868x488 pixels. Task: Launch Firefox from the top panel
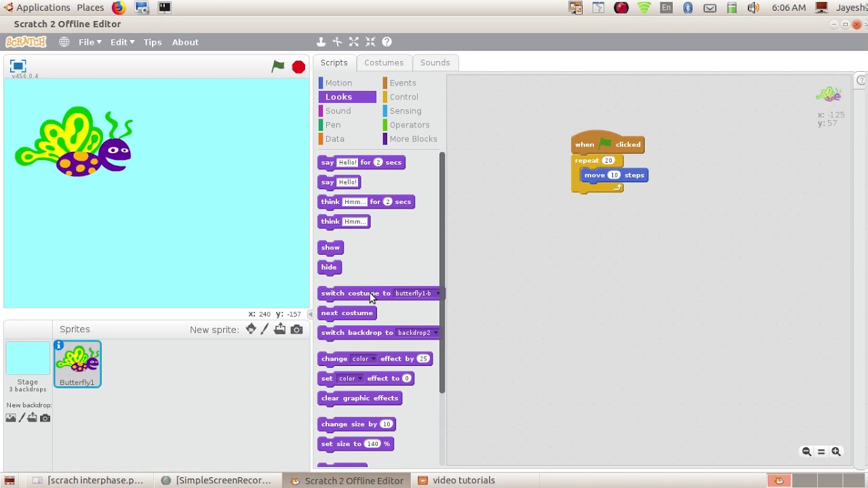[x=119, y=7]
